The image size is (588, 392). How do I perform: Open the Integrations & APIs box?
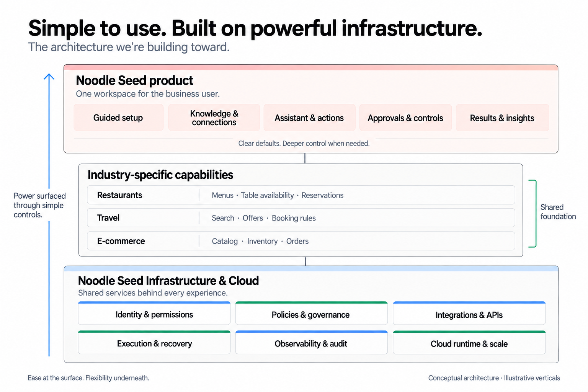469,313
